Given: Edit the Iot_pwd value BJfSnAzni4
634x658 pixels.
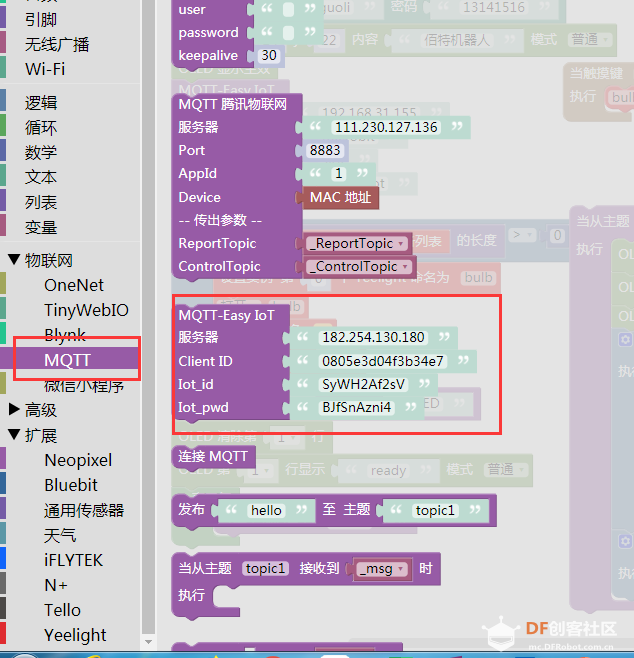Looking at the screenshot, I should point(356,407).
